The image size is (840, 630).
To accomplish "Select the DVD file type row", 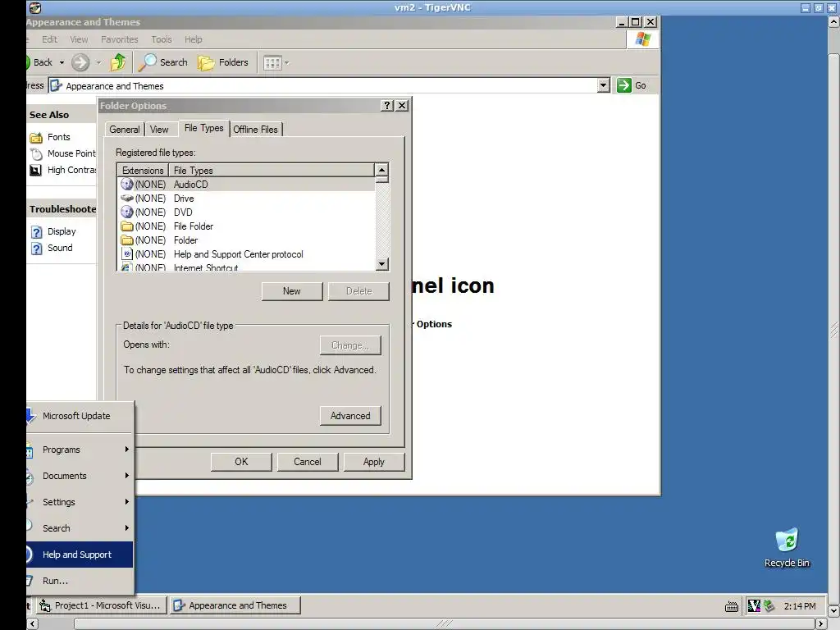I will click(x=246, y=212).
